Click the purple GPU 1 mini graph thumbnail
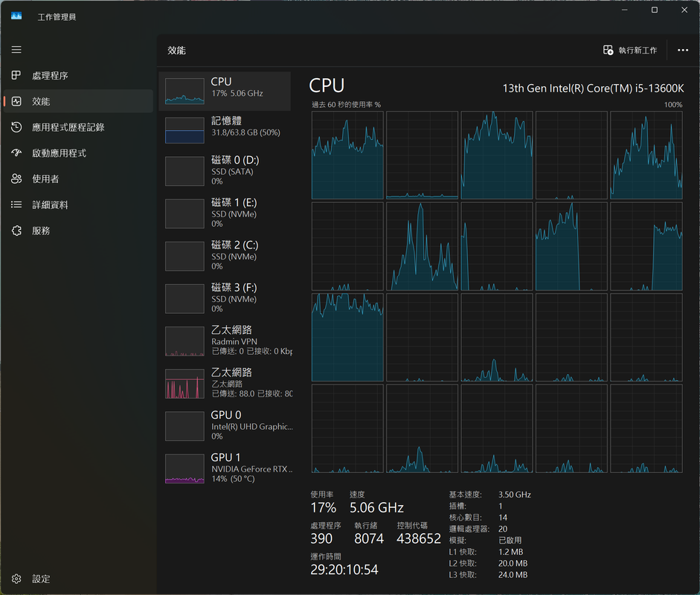The width and height of the screenshot is (700, 595). coord(184,469)
